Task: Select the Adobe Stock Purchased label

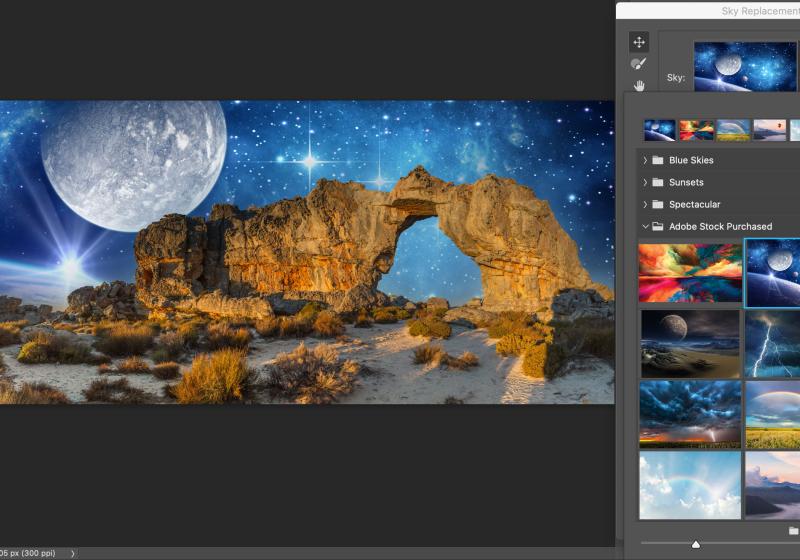Action: (x=720, y=226)
